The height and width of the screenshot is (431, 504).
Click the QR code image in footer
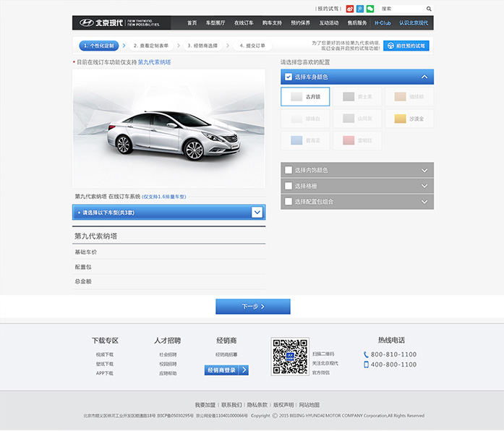tap(289, 356)
